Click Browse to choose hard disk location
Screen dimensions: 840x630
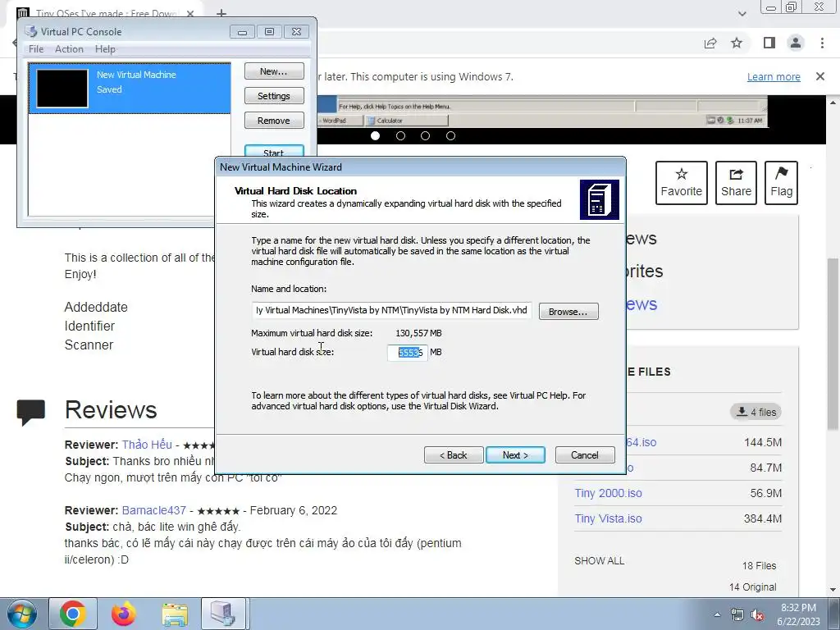[568, 311]
